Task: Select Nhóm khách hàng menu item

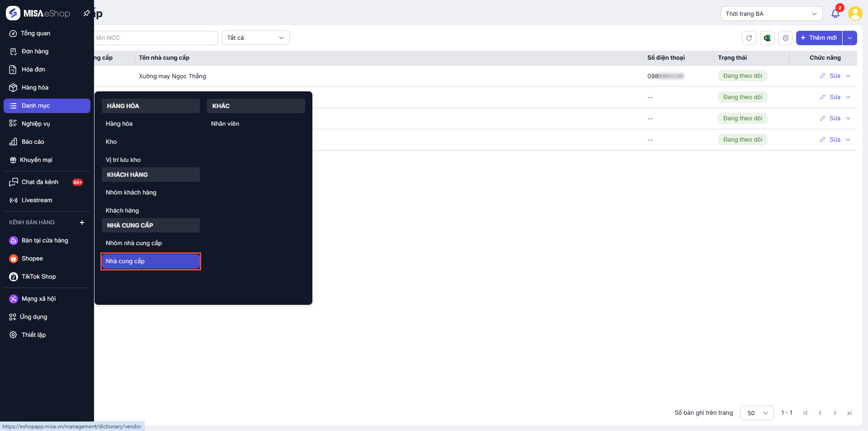Action: 151,193
